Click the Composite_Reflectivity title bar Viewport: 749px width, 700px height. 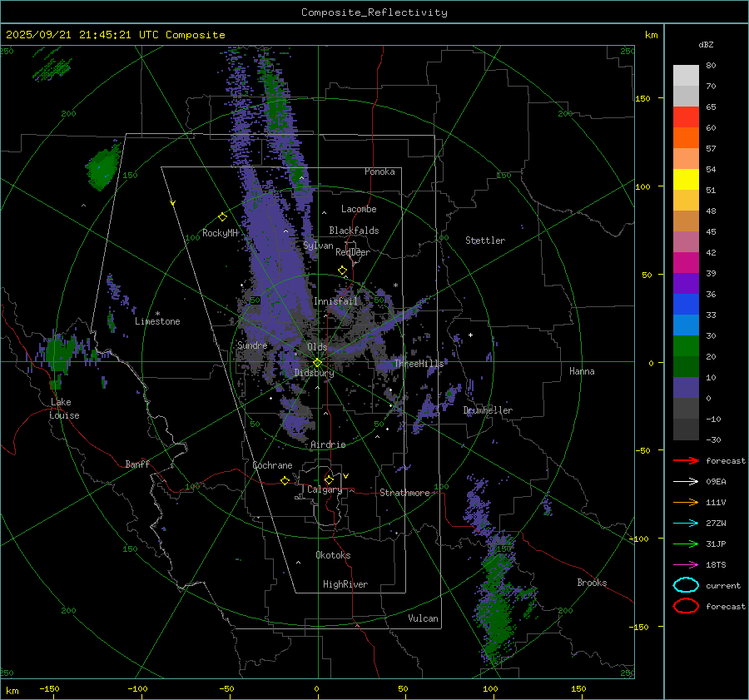[374, 12]
